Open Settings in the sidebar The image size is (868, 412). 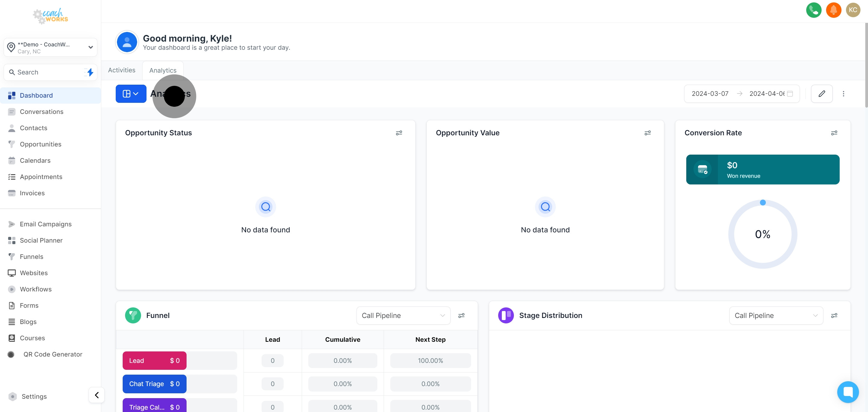(x=34, y=397)
